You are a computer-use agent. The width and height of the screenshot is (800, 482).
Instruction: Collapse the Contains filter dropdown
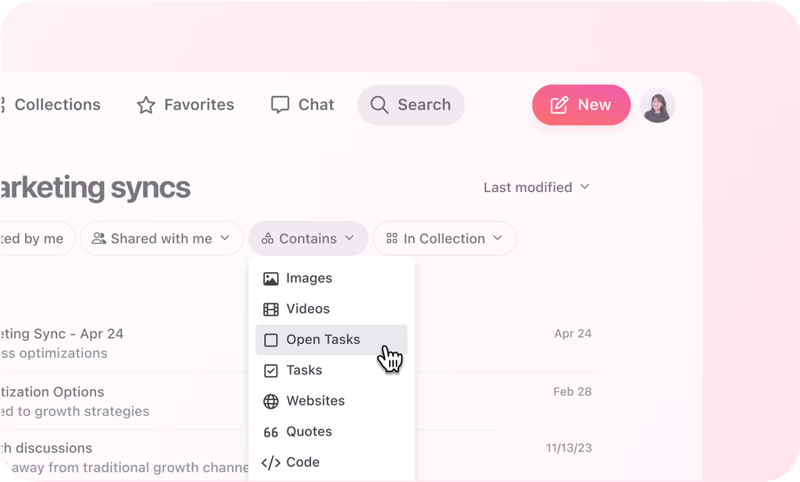(x=308, y=238)
